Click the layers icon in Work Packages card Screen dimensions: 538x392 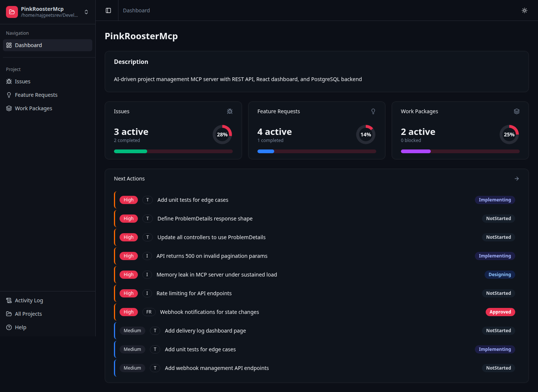point(517,111)
